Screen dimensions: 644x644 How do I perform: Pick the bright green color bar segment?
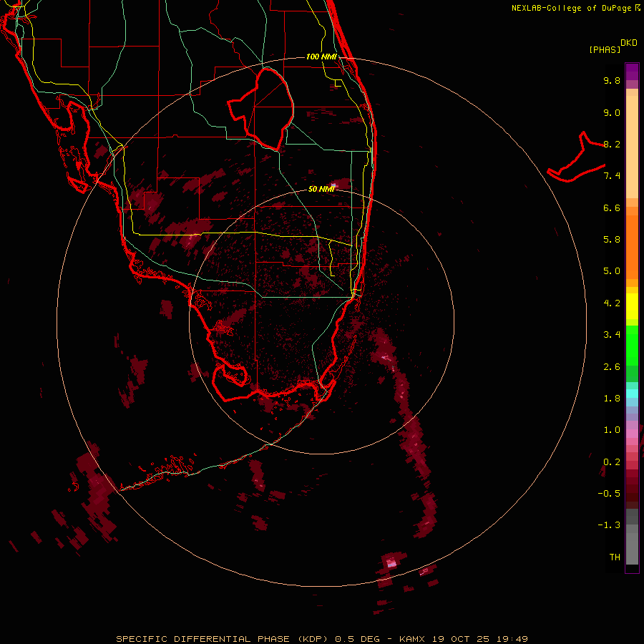pos(632,345)
